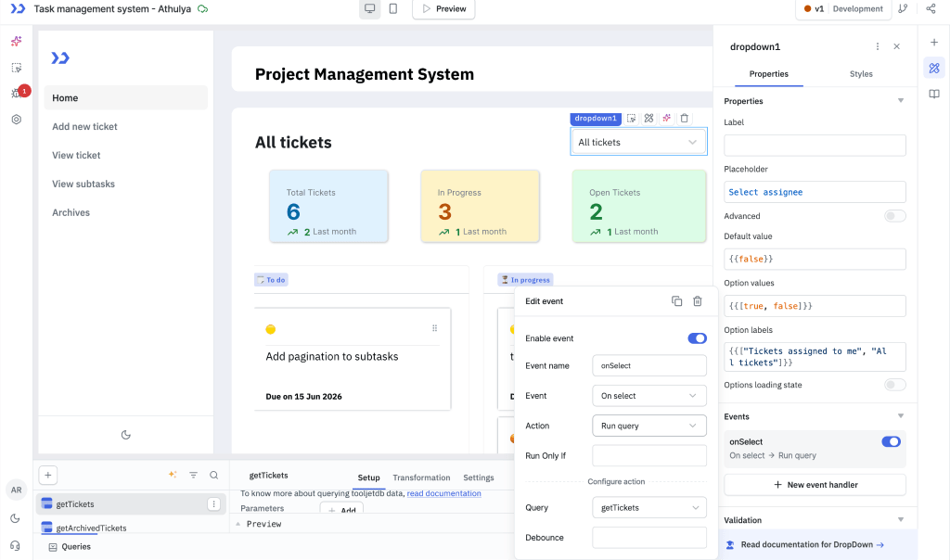
Task: Open read documentation link
Action: pyautogui.click(x=443, y=493)
